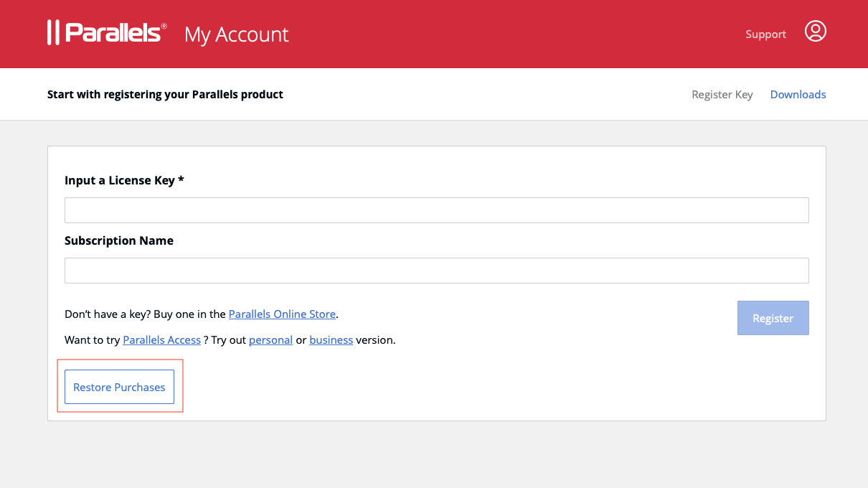Open the user profile icon
The width and height of the screenshot is (868, 488).
point(815,31)
